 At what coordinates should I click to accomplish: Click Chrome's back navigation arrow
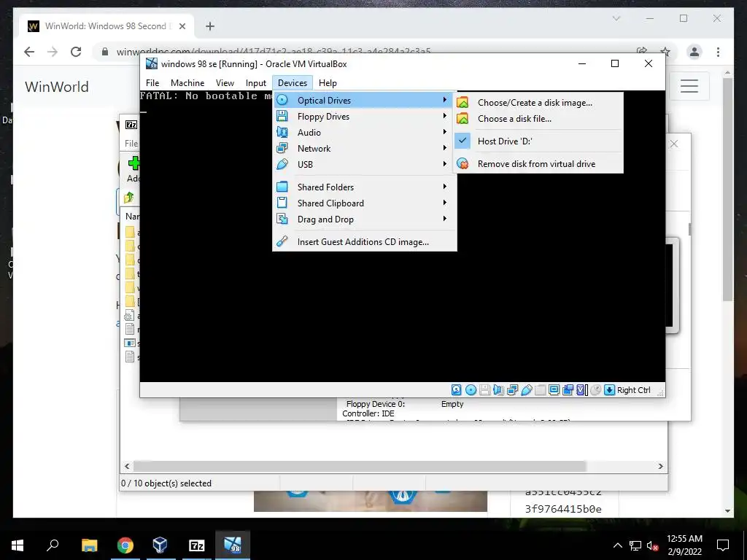click(x=29, y=52)
